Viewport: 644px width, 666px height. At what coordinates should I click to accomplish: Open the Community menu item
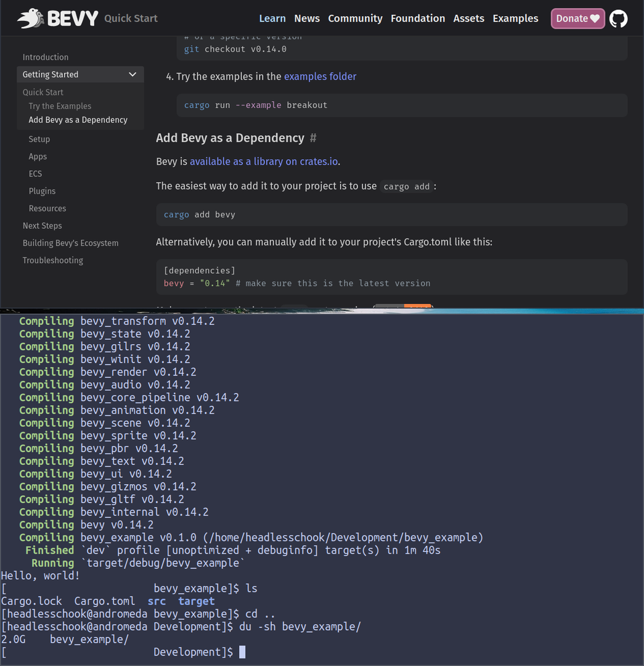(x=355, y=18)
